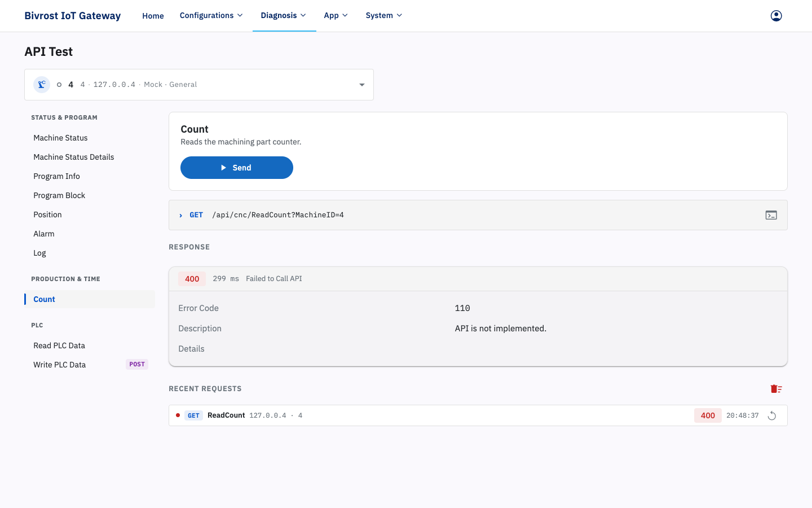Select Machine Status Details in sidebar
Screen dimensions: 812x508
(x=74, y=157)
